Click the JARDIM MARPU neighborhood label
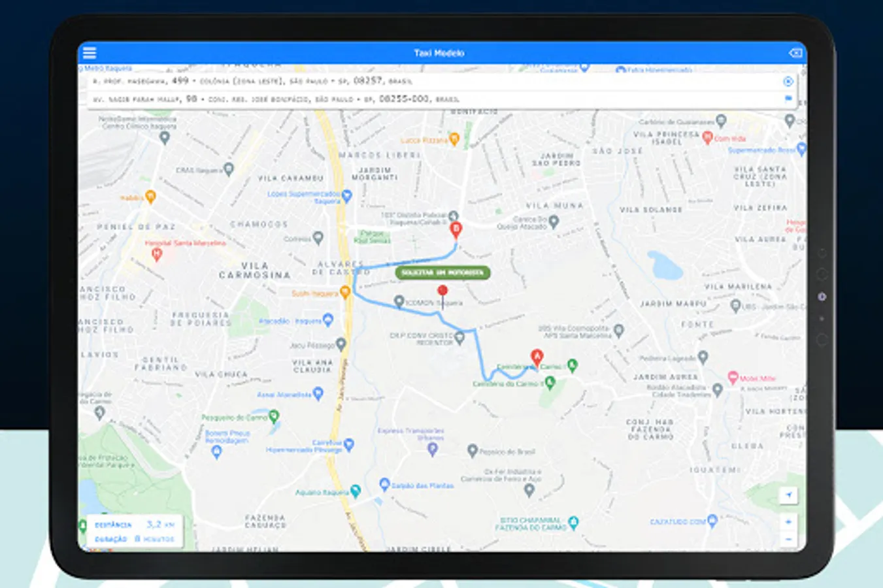Viewport: 883px width, 588px height. (673, 304)
